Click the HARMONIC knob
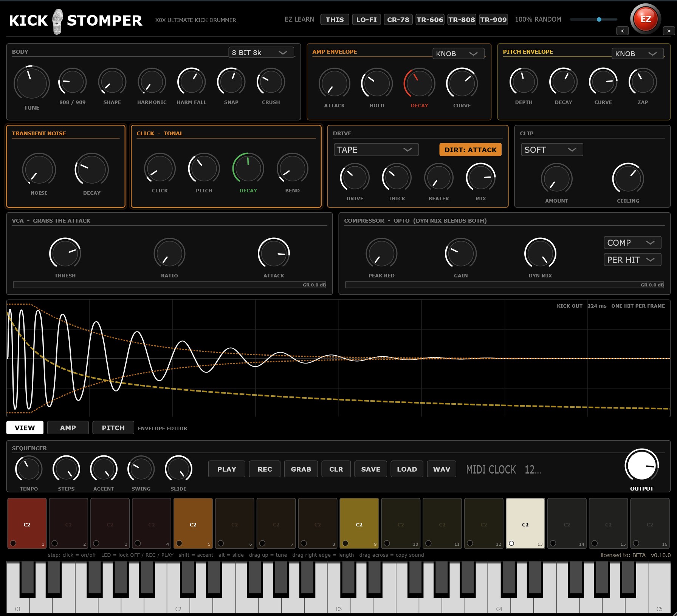The height and width of the screenshot is (616, 677). coord(152,82)
